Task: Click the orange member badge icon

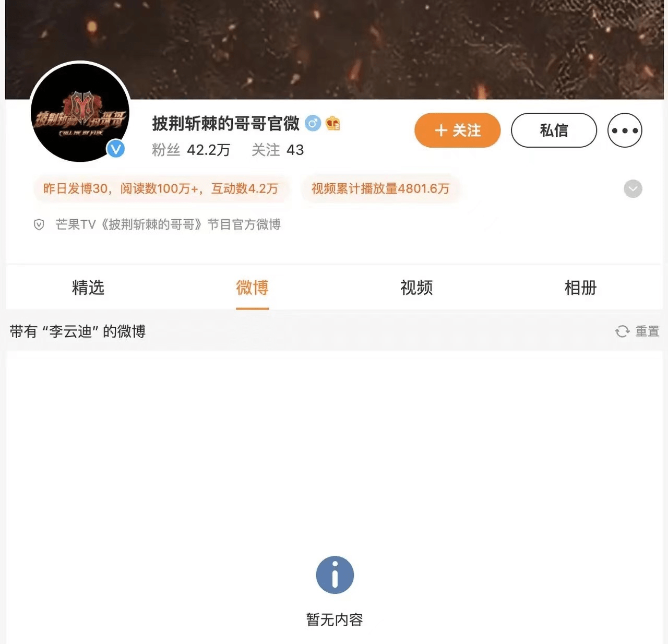Action: pyautogui.click(x=333, y=123)
